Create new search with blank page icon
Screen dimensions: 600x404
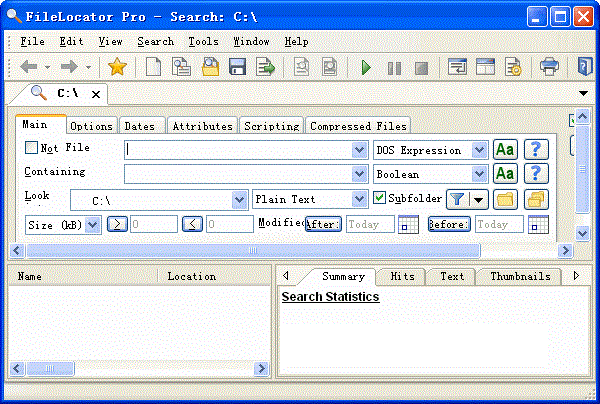(x=153, y=67)
